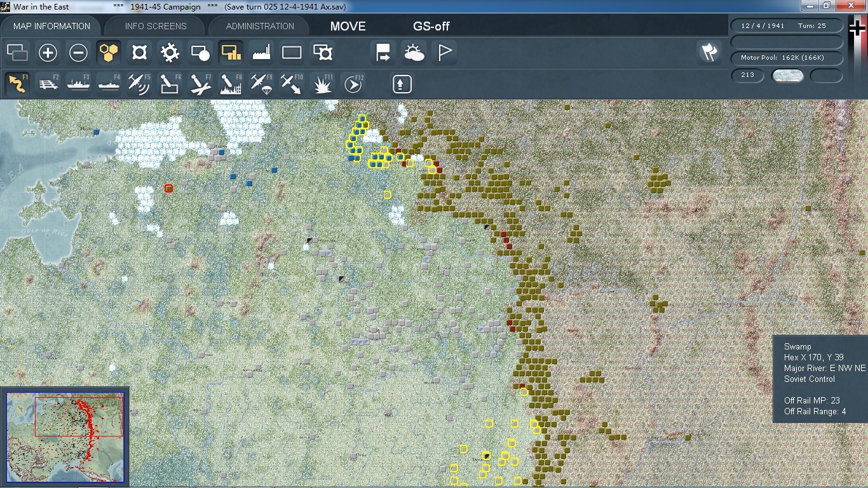
Task: Click the Off Rail MP: 23 text
Action: [x=812, y=400]
